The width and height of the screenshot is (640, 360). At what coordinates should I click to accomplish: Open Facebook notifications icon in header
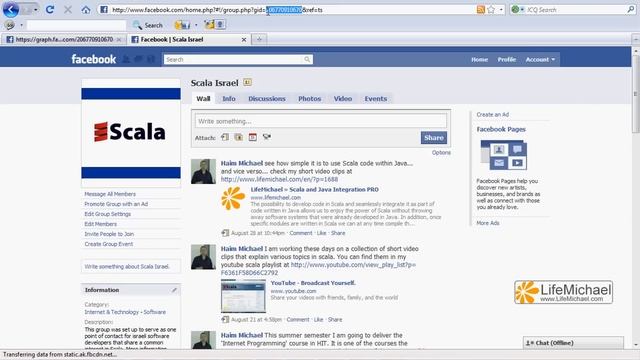pyautogui.click(x=151, y=60)
